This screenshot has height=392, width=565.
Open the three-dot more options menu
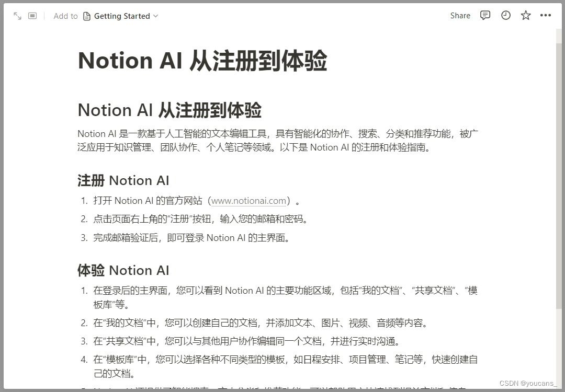tap(546, 16)
